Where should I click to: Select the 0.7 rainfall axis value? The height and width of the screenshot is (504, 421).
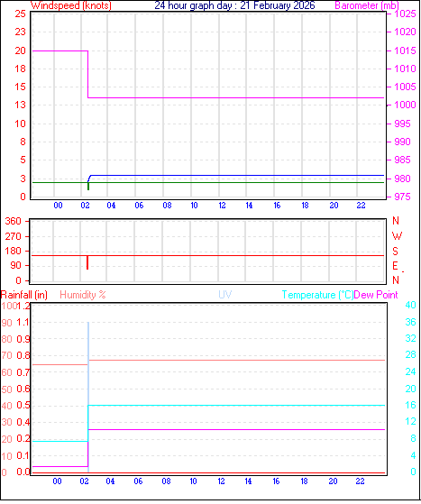(23, 372)
